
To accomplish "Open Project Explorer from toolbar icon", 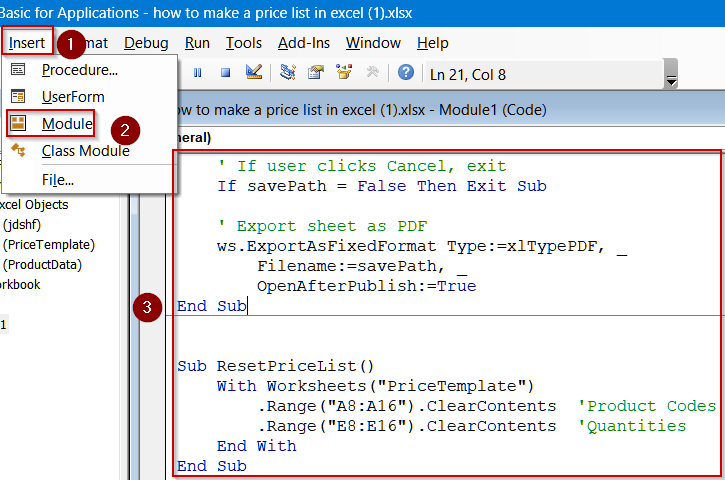I will (x=288, y=73).
